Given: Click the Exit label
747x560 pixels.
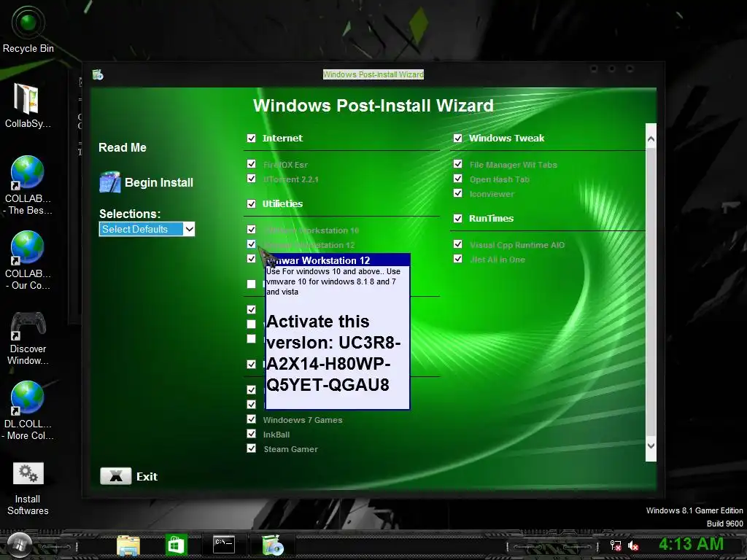Looking at the screenshot, I should coord(147,477).
